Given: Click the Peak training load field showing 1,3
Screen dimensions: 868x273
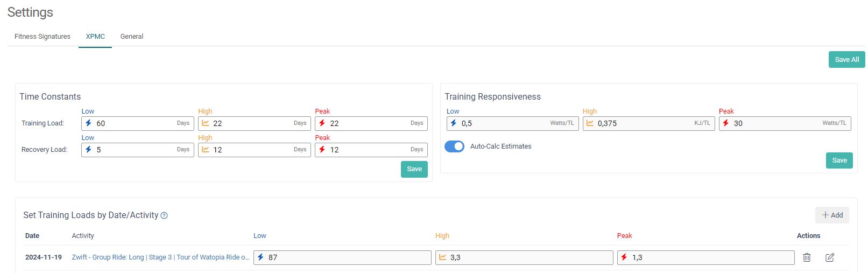Looking at the screenshot, I should coord(710,257).
